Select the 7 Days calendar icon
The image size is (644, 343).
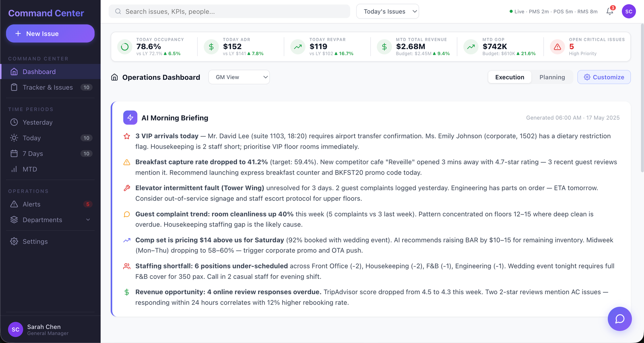click(14, 154)
